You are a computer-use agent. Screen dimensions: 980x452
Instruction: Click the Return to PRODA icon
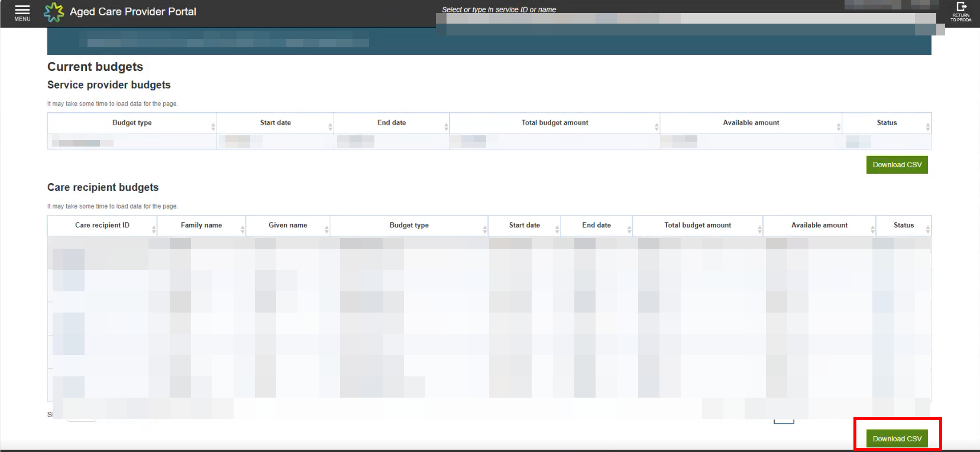pos(961,11)
